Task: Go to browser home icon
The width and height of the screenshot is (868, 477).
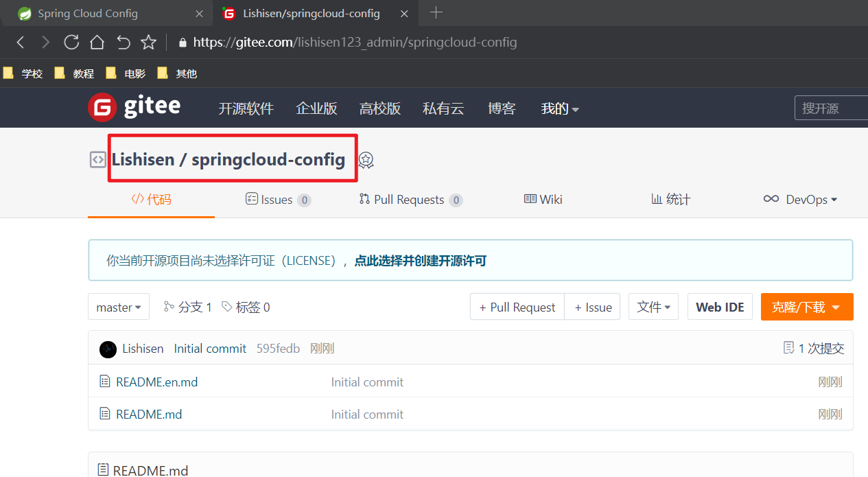Action: (97, 43)
